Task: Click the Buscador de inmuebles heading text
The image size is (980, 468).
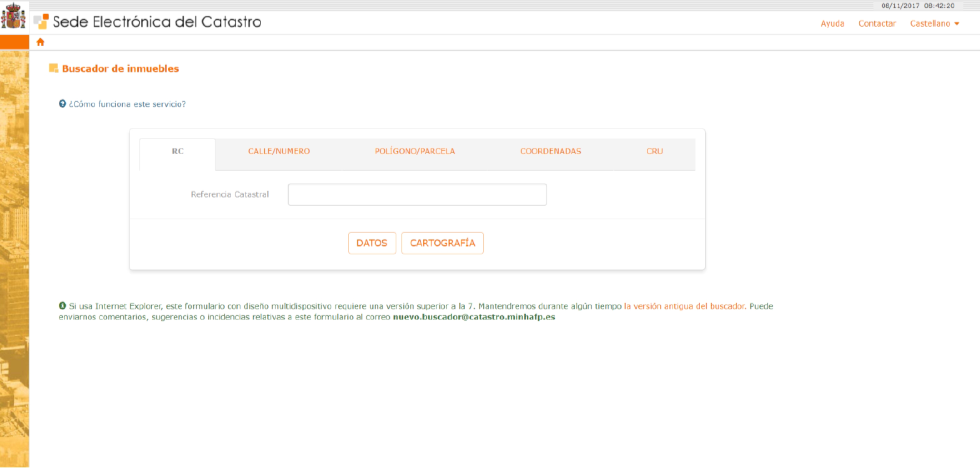Action: (120, 68)
